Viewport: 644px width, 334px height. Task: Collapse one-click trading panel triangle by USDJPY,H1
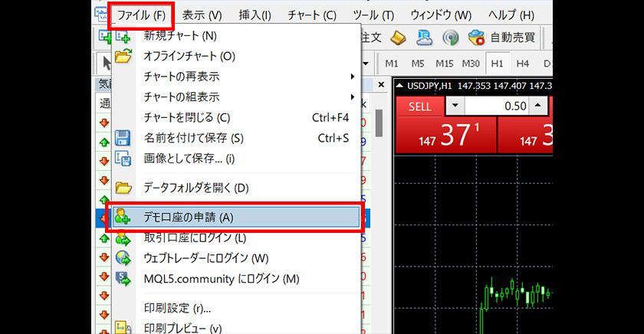click(x=399, y=86)
